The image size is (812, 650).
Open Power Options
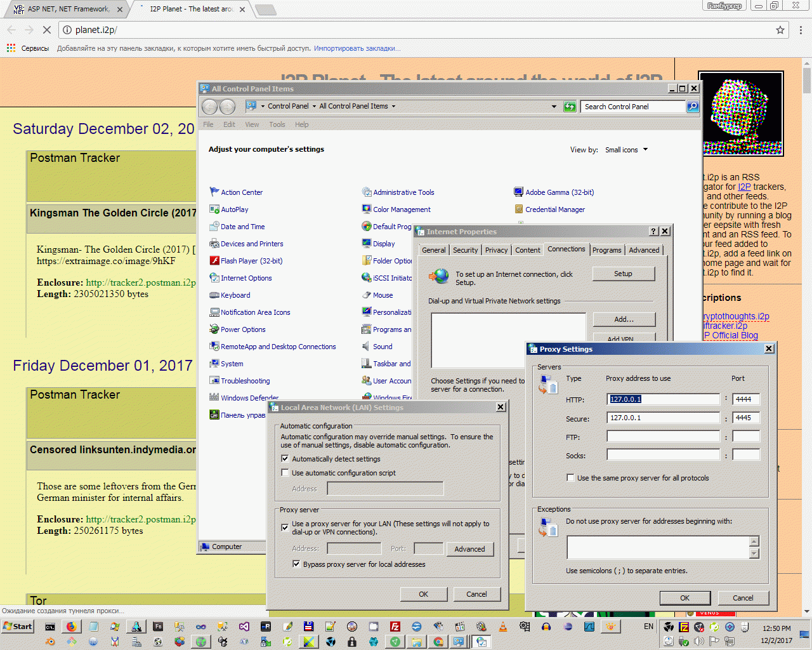coord(237,329)
